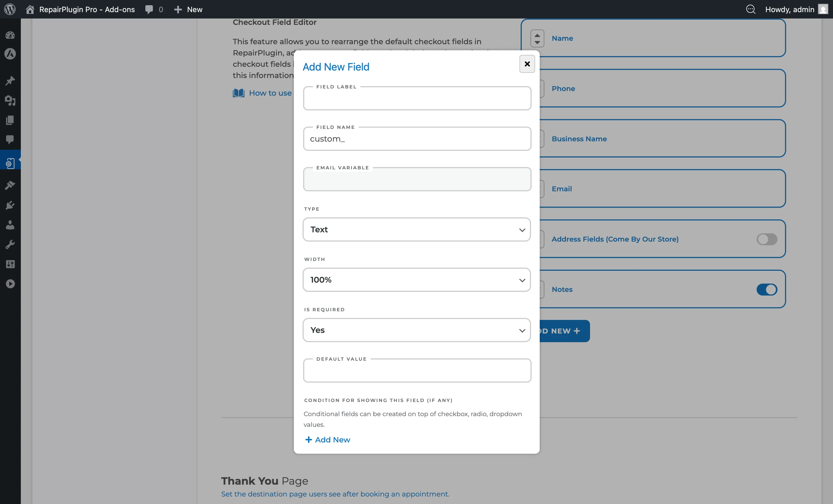Viewport: 833px width, 504px height.
Task: Open the Pages icon in sidebar
Action: pyautogui.click(x=10, y=121)
